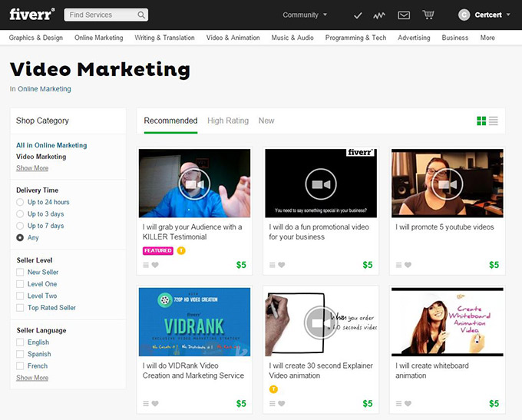Click top rated badge on Explainer Video gig
The image size is (522, 420).
point(273,389)
